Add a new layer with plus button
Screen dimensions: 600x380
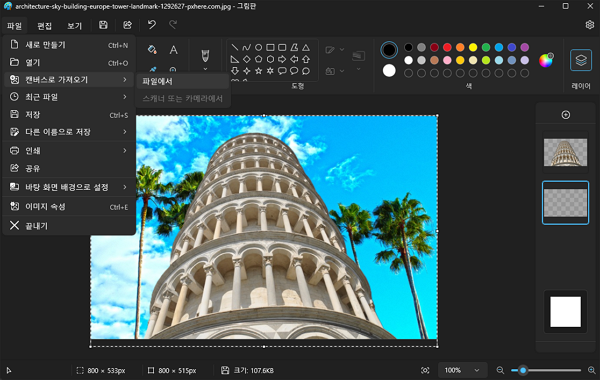point(566,115)
